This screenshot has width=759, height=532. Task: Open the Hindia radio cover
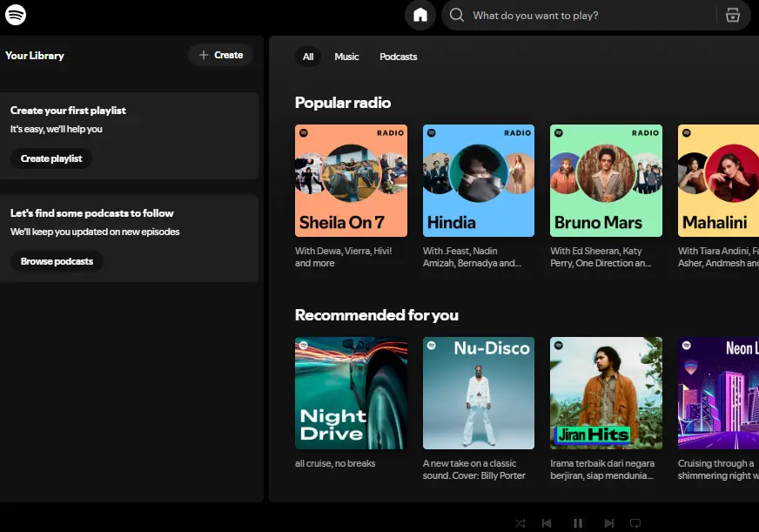point(479,180)
